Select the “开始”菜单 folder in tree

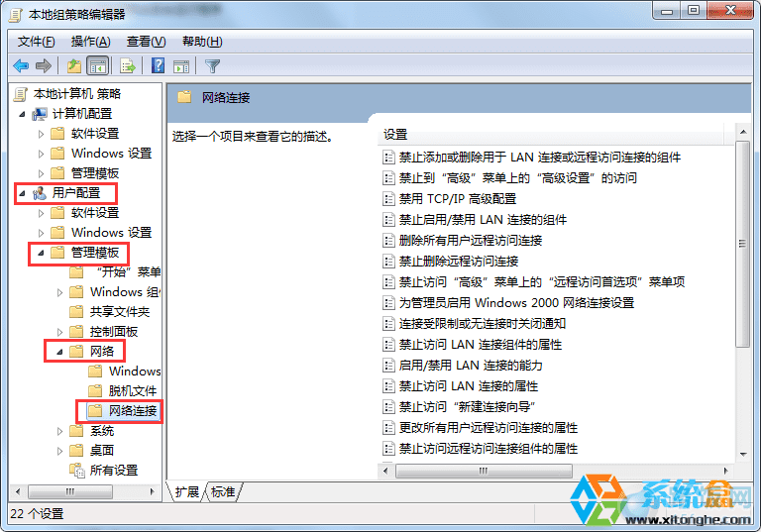(128, 271)
